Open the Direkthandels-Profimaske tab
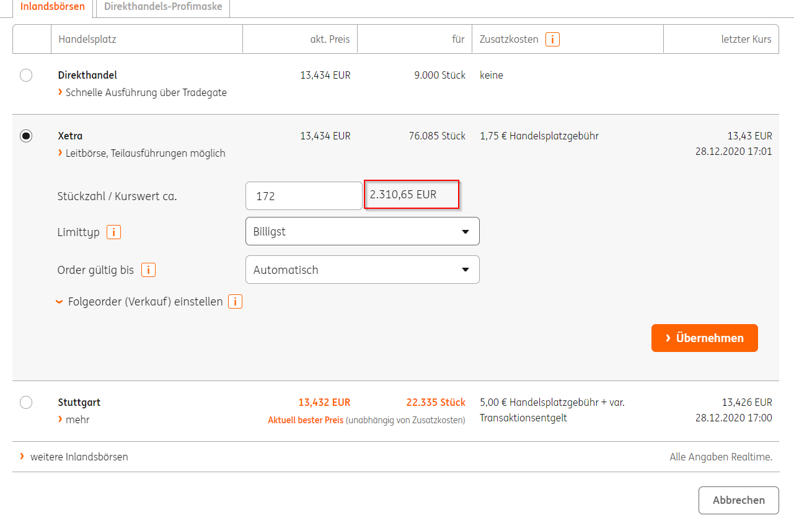 [163, 7]
